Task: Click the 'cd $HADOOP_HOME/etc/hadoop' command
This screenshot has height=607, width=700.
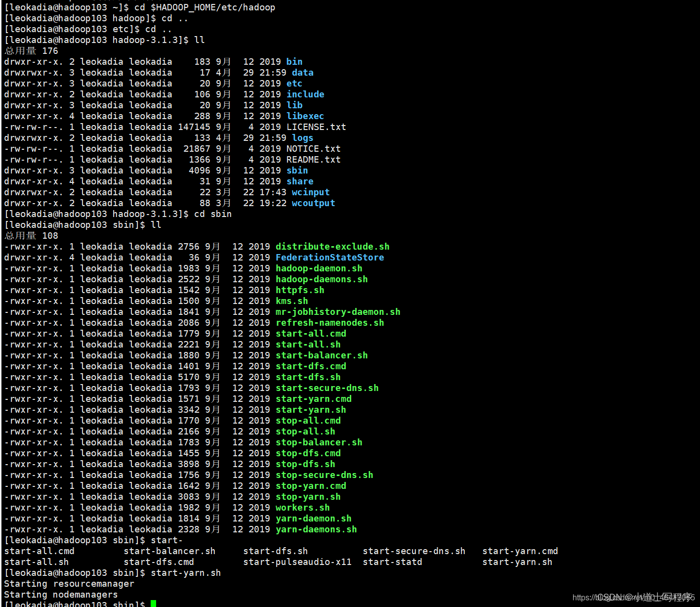Action: coord(205,7)
